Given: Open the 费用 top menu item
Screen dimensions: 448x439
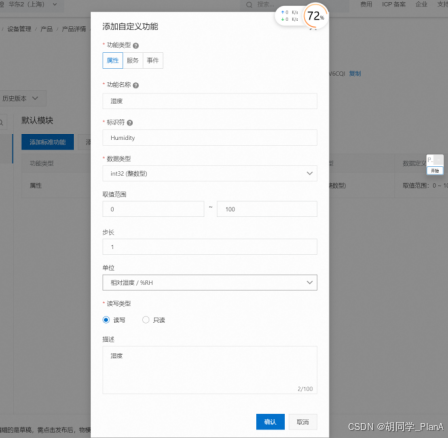Looking at the screenshot, I should point(366,4).
